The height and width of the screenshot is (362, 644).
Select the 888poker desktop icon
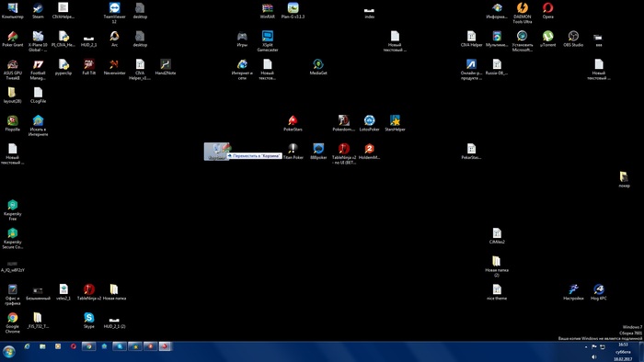[x=318, y=152]
